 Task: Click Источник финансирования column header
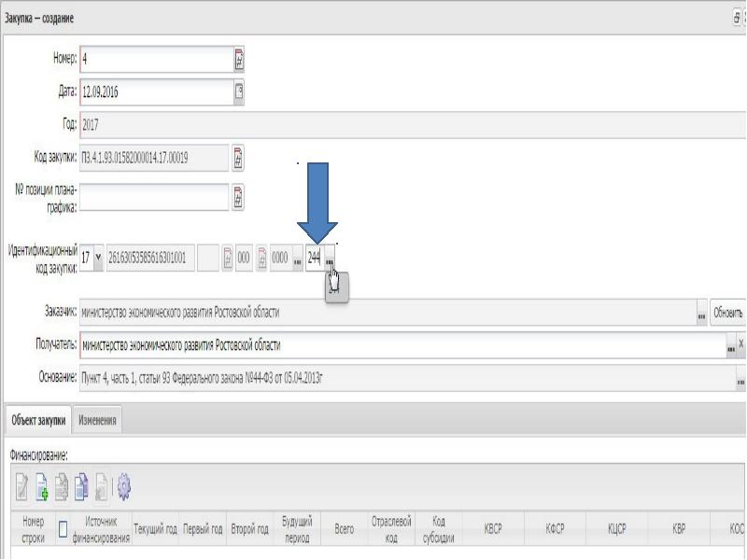pyautogui.click(x=101, y=529)
